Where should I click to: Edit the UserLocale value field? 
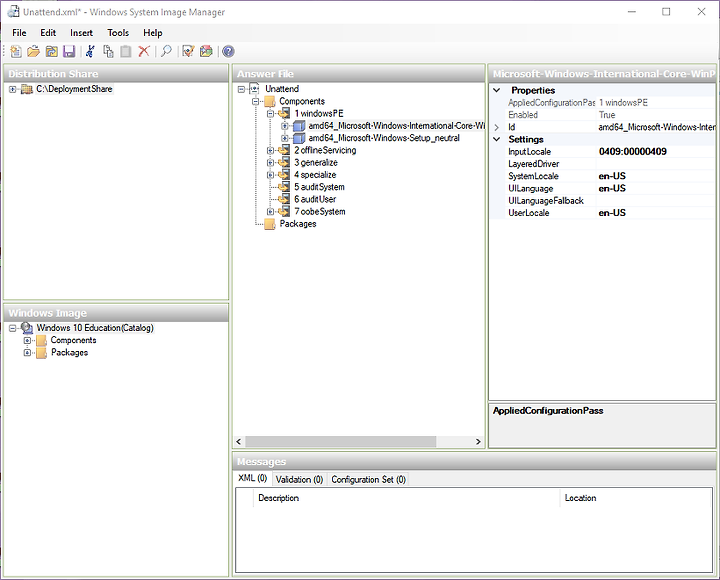(656, 213)
